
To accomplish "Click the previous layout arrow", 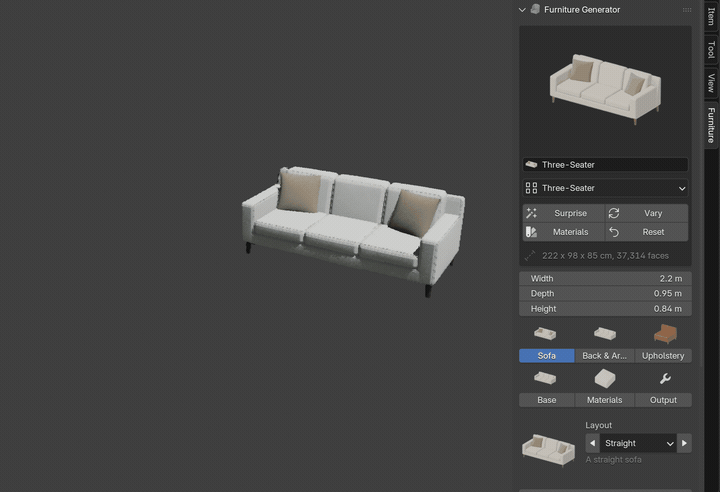I will click(592, 443).
